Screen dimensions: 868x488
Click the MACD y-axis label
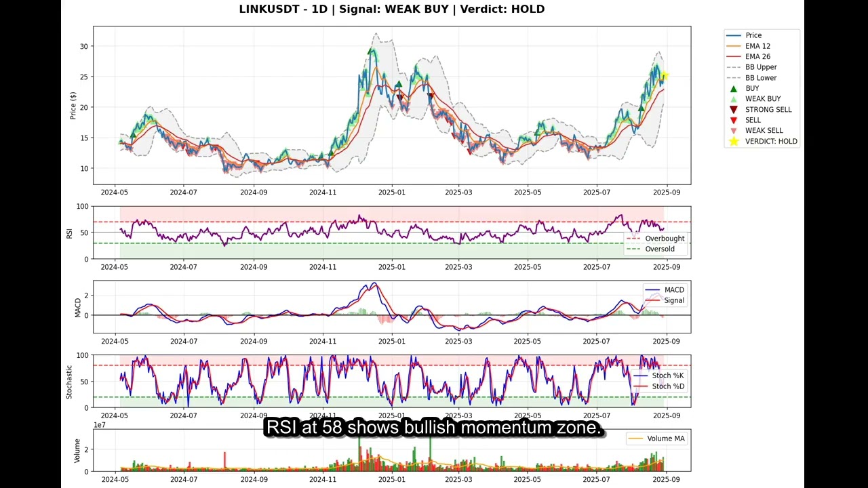tap(77, 307)
